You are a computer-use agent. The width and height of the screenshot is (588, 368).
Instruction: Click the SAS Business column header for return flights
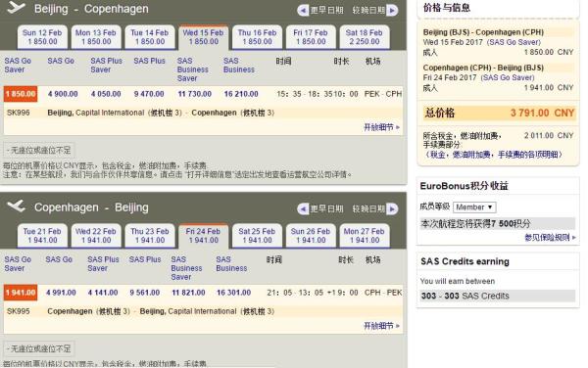[231, 263]
